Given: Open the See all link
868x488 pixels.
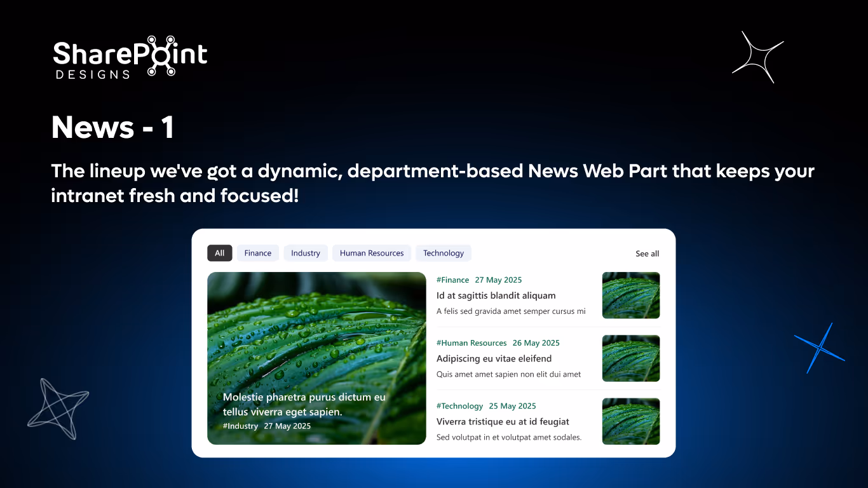Looking at the screenshot, I should click(647, 254).
